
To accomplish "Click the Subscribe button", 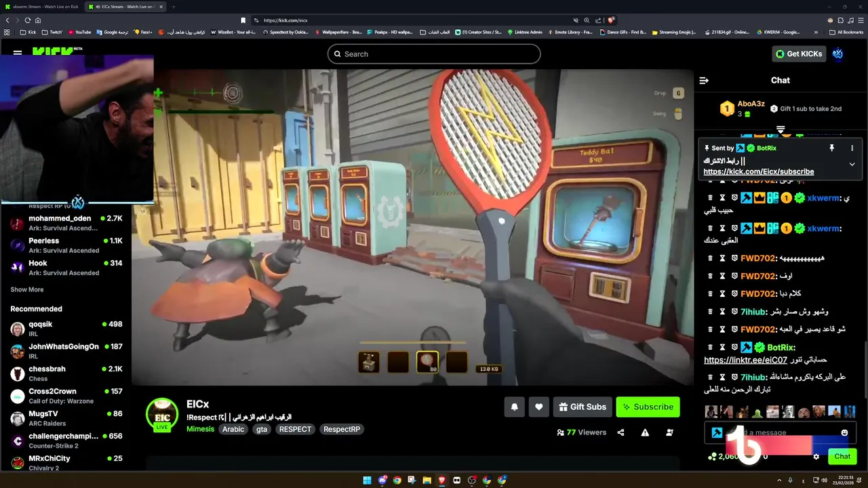I will click(648, 407).
